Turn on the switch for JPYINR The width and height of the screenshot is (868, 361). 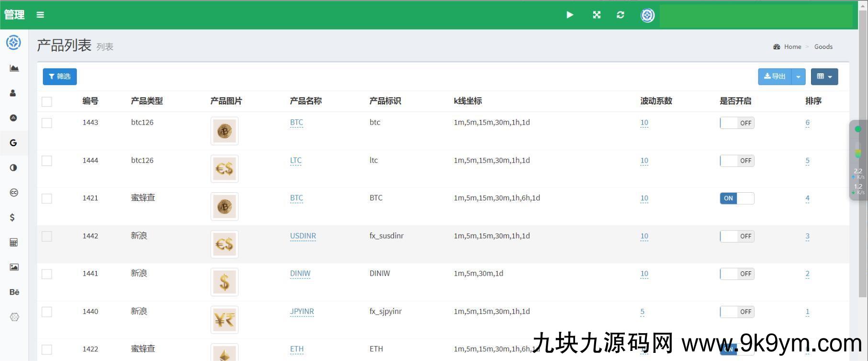click(737, 312)
